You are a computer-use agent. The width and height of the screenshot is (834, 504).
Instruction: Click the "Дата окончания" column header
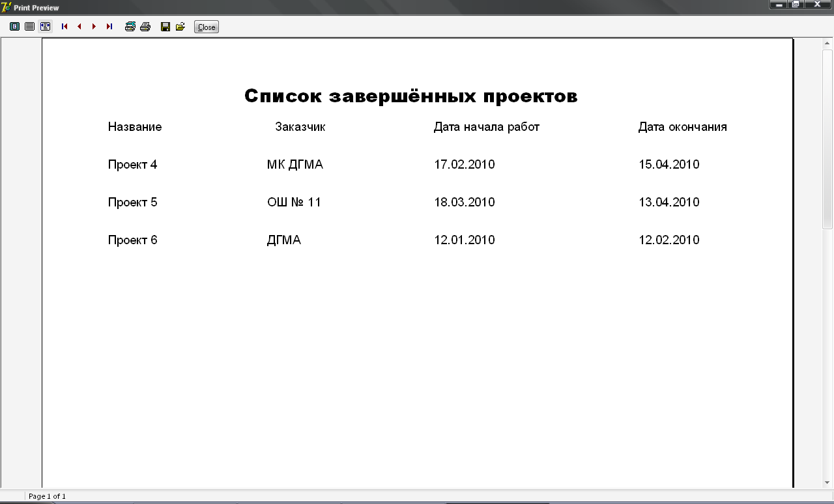tap(683, 127)
